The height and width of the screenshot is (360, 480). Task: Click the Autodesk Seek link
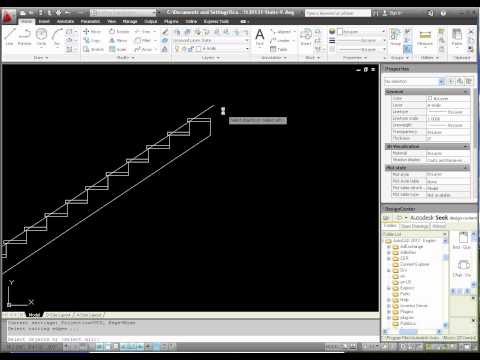(429, 218)
